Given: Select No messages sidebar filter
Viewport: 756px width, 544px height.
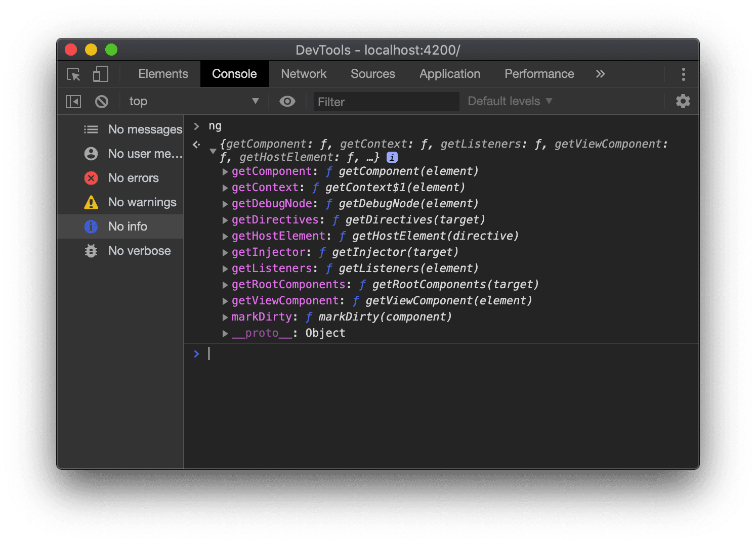Looking at the screenshot, I should pyautogui.click(x=120, y=129).
